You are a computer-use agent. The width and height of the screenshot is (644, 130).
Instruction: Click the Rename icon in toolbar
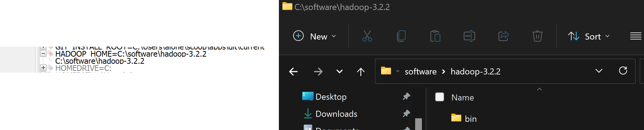click(x=469, y=36)
